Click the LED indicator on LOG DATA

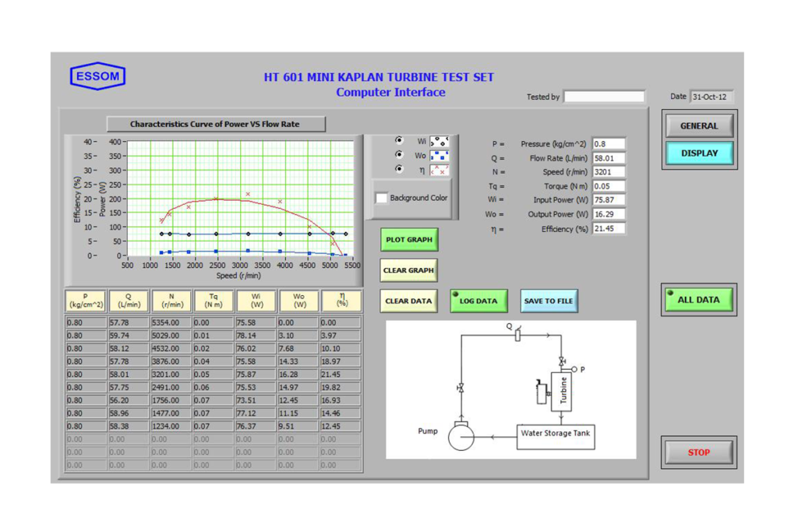pyautogui.click(x=455, y=295)
